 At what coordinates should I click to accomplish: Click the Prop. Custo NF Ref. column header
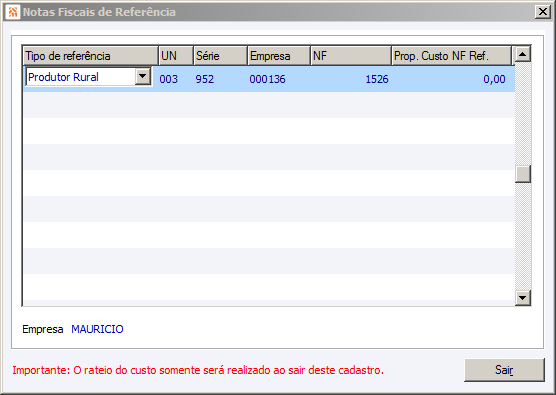(452, 56)
